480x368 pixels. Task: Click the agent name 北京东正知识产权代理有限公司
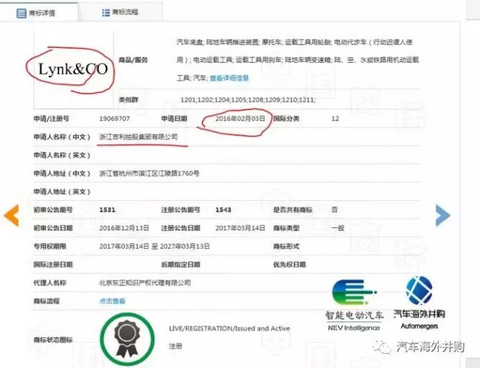click(x=145, y=283)
